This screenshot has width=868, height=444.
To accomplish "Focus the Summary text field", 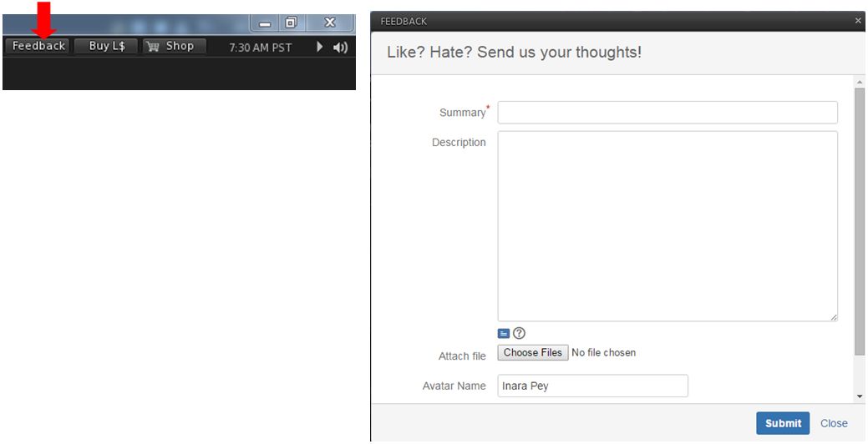I will point(667,113).
